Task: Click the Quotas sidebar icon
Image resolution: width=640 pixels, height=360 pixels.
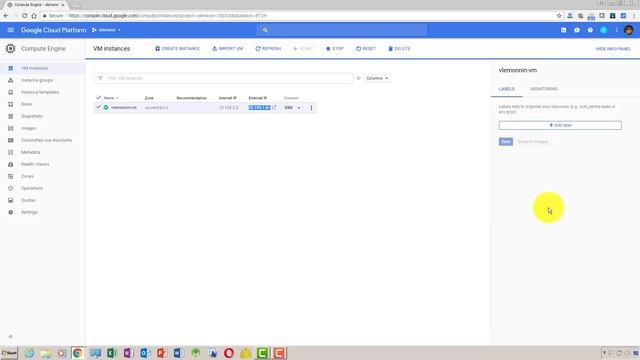Action: (x=11, y=200)
